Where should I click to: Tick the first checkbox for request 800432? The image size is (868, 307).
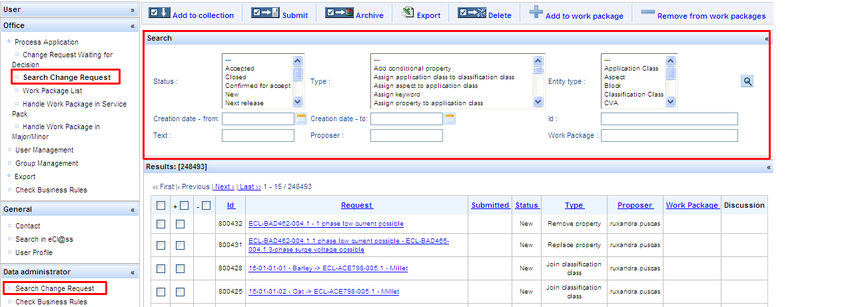pos(161,224)
